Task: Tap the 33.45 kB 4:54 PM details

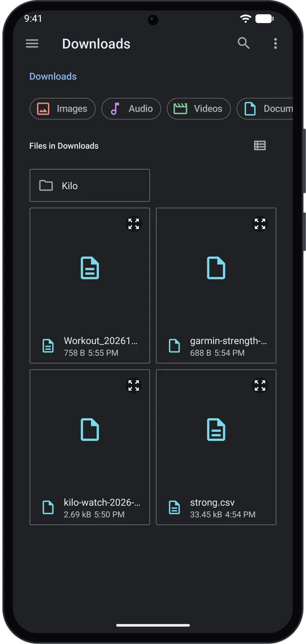Action: click(x=223, y=514)
